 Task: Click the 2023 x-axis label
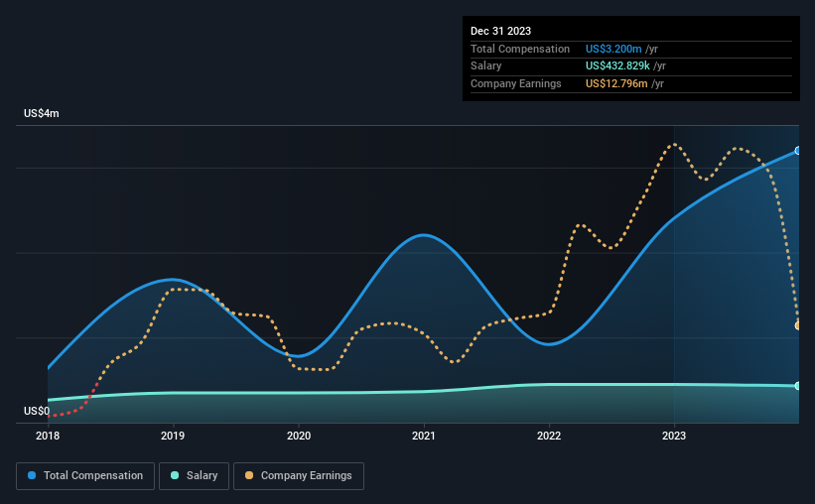pos(674,436)
